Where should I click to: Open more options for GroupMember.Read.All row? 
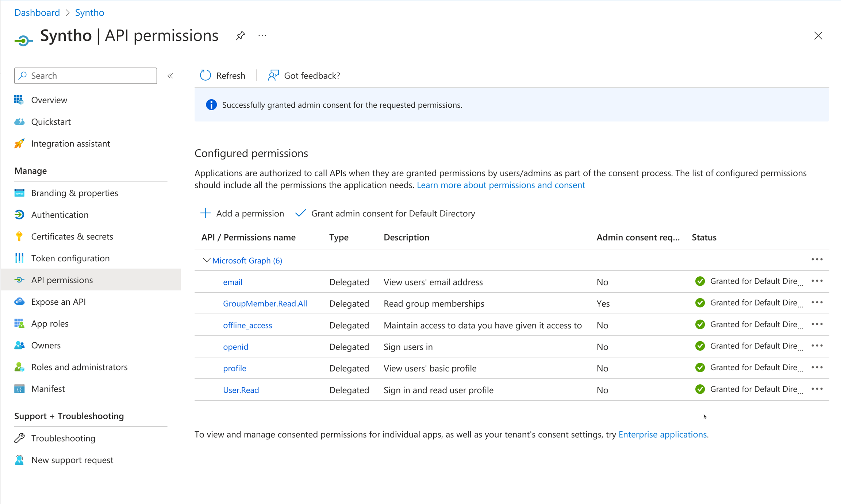tap(817, 303)
